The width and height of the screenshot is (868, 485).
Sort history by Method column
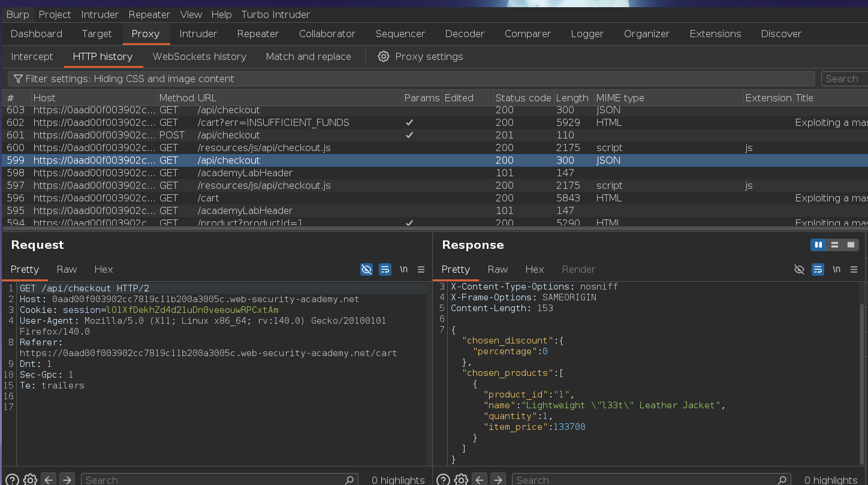[x=177, y=98]
